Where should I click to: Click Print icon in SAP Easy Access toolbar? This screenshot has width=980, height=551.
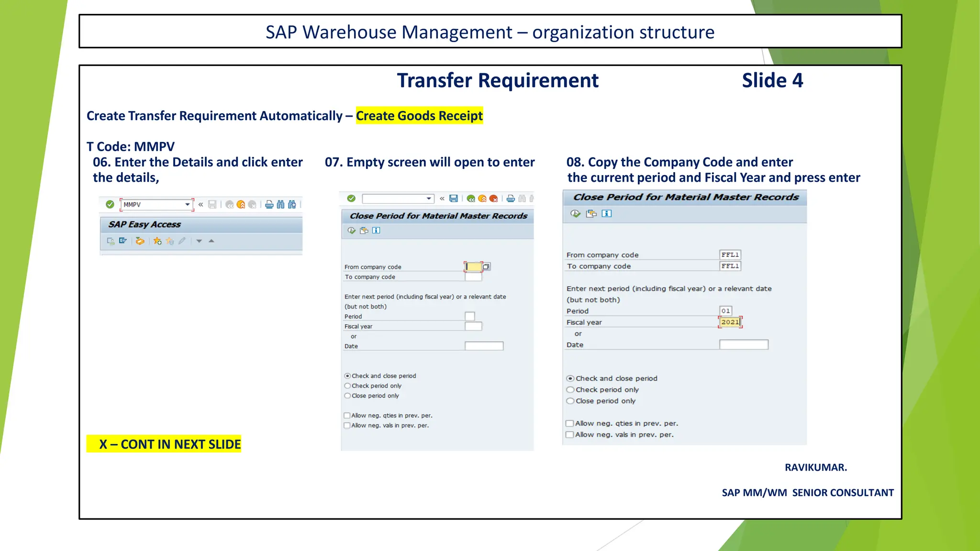coord(269,205)
